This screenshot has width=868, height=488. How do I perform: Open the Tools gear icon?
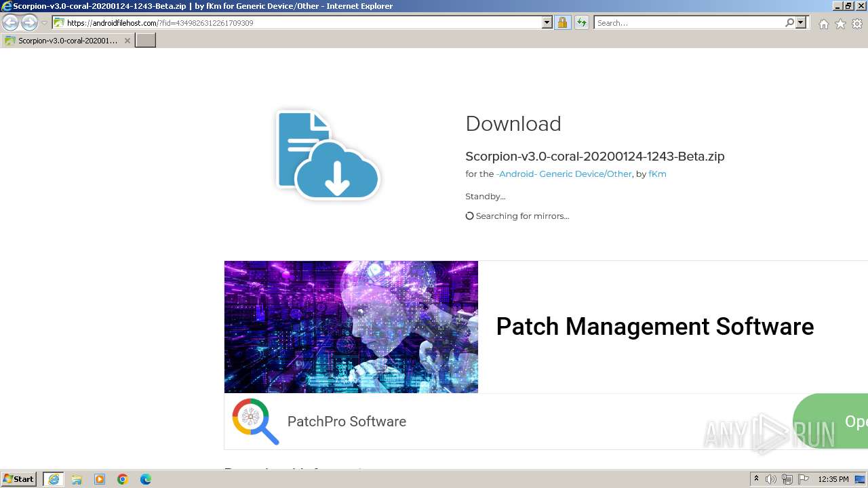(x=857, y=24)
